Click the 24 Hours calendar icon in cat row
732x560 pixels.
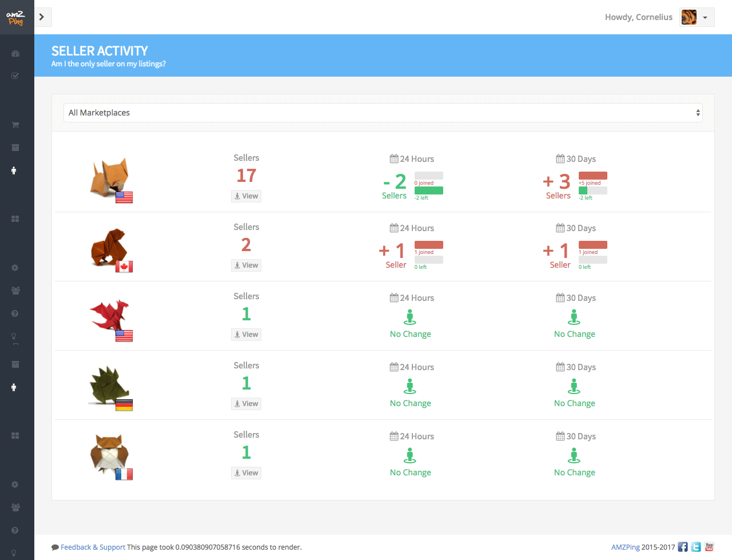click(394, 159)
